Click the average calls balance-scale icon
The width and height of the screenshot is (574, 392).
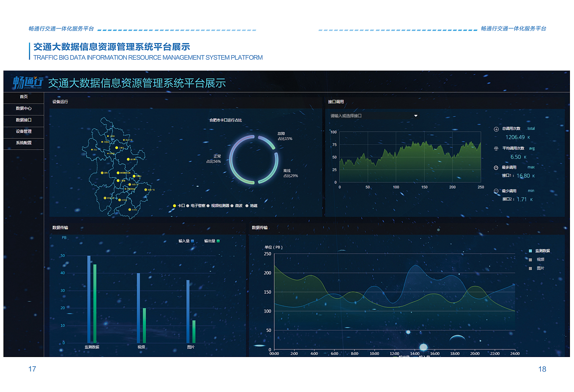pos(496,148)
